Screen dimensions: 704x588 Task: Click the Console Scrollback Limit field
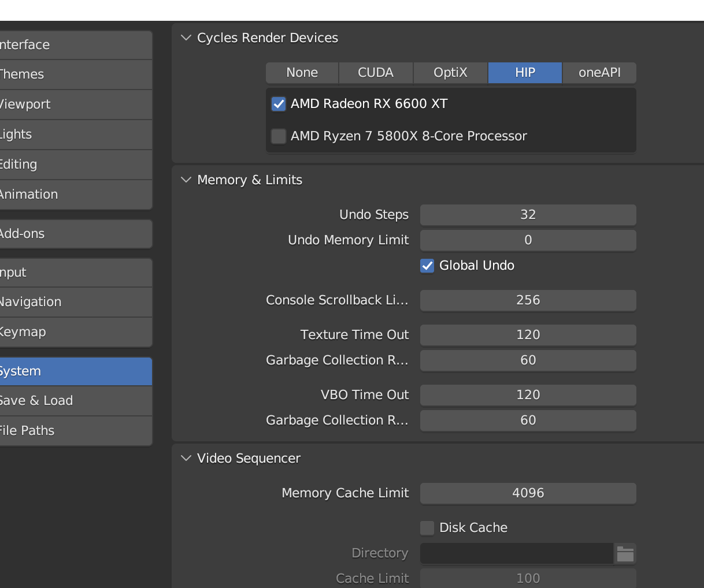[x=528, y=300]
